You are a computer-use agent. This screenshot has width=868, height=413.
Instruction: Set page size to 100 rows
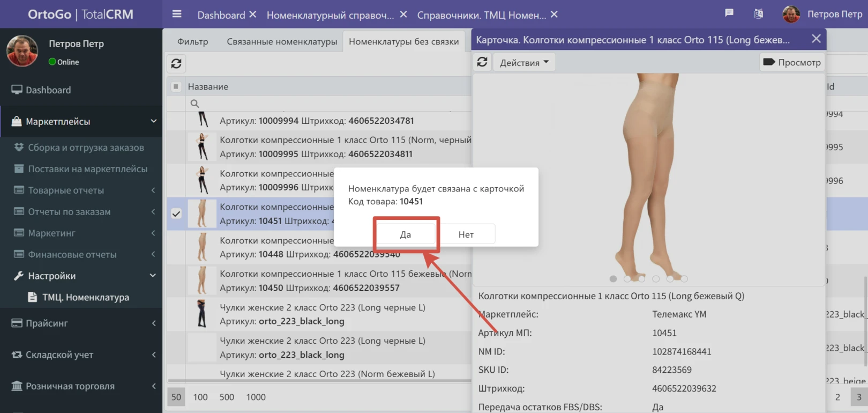pos(200,397)
